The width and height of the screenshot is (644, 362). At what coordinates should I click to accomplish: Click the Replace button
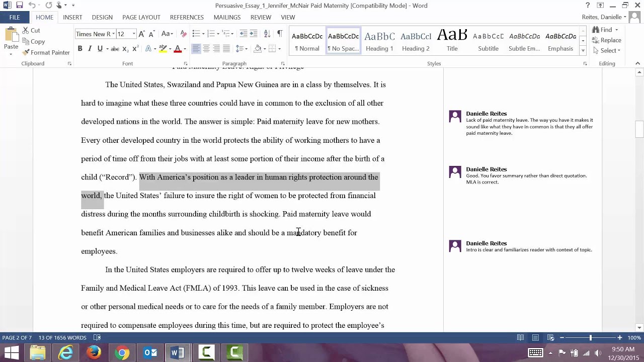click(x=607, y=40)
